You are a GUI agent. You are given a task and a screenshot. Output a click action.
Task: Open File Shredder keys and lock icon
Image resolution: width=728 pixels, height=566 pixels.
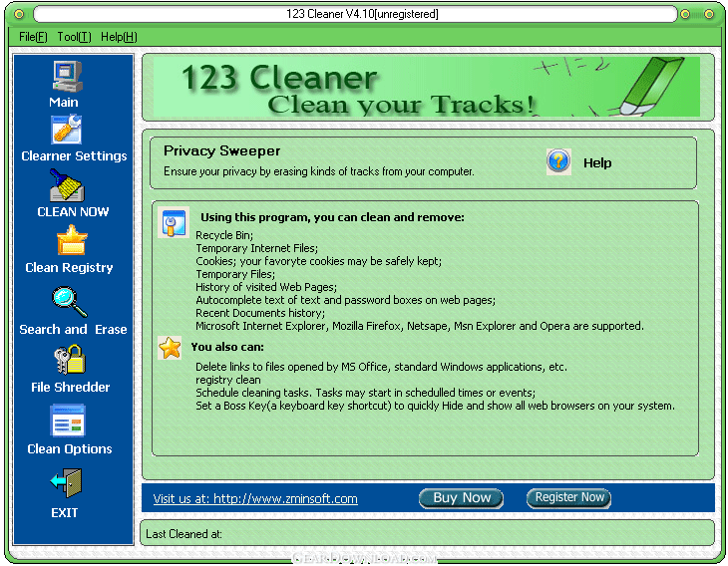pos(70,360)
